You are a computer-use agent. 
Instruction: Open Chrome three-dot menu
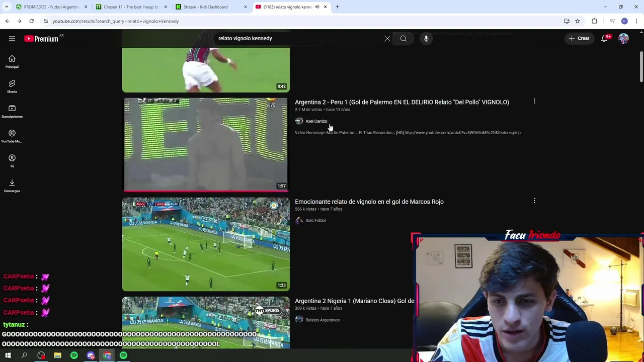(637, 21)
